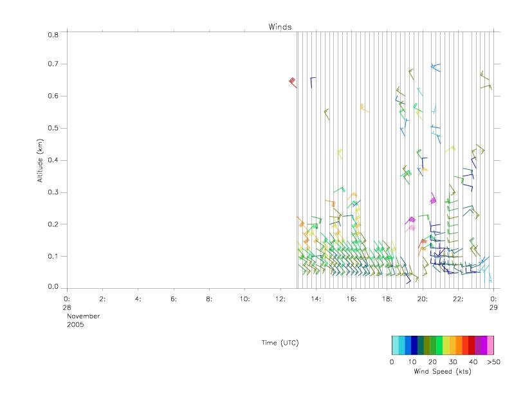The height and width of the screenshot is (393, 532).
Task: Click the "12:" time tick label
Action: coord(280,299)
